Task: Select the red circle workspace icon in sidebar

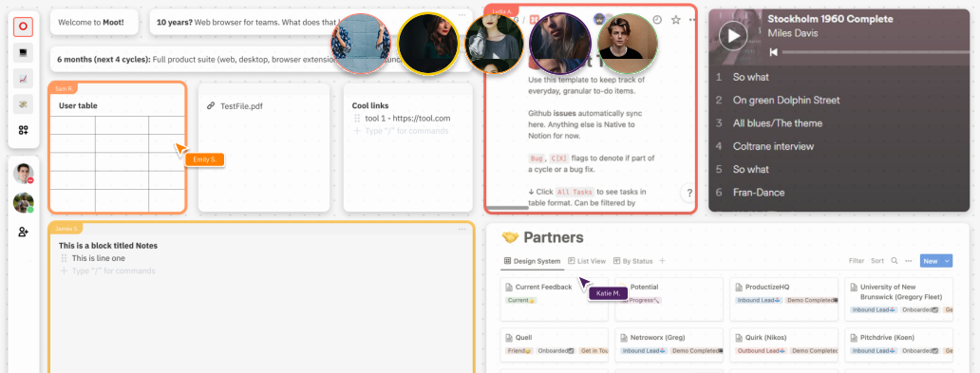Action: pyautogui.click(x=23, y=27)
